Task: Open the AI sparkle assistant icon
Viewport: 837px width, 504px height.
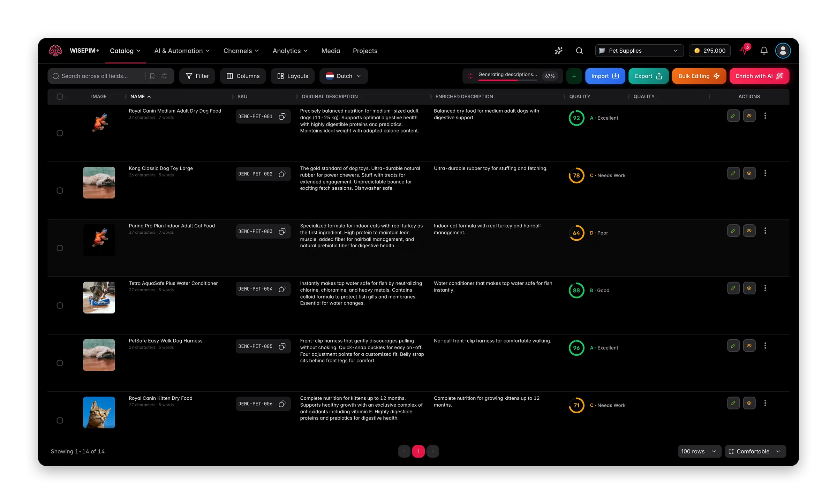Action: click(559, 51)
